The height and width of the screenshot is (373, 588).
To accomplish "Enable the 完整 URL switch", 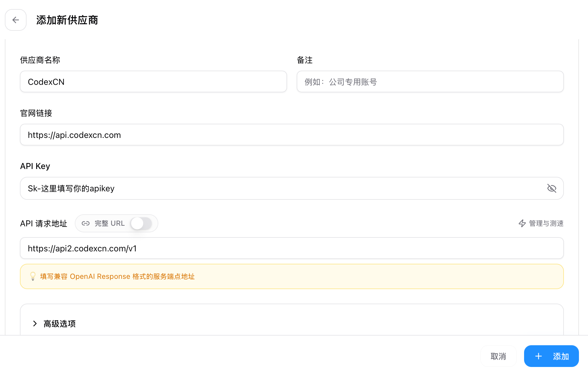I will (141, 223).
